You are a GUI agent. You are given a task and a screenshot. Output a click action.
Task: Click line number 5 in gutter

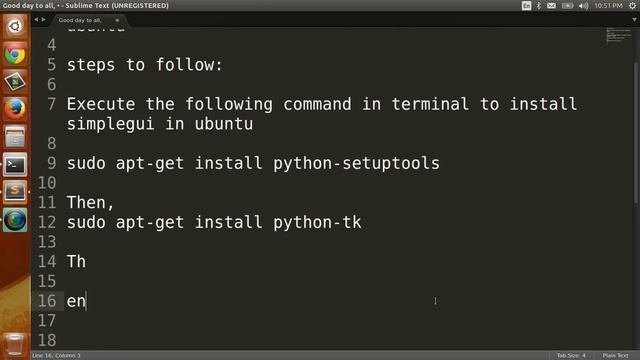(51, 65)
